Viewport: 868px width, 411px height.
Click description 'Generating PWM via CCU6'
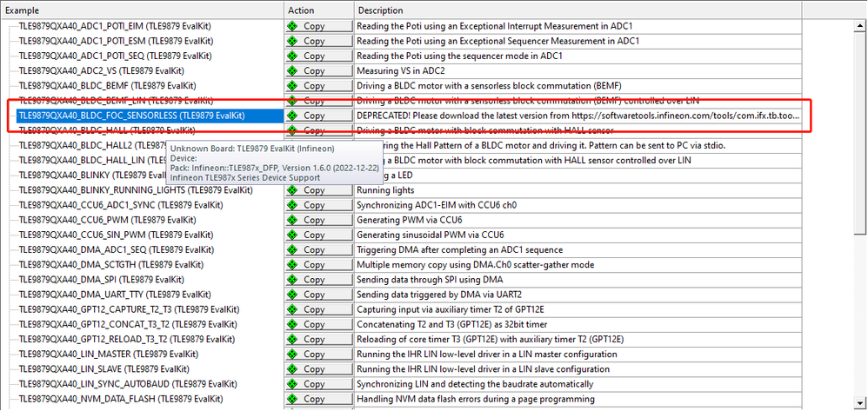[x=409, y=220]
